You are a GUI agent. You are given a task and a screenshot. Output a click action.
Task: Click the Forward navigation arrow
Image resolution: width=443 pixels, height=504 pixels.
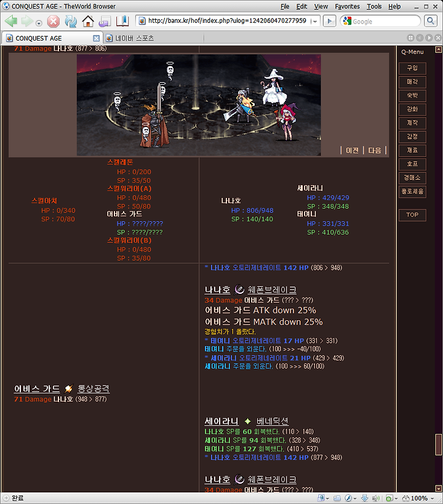coord(27,22)
